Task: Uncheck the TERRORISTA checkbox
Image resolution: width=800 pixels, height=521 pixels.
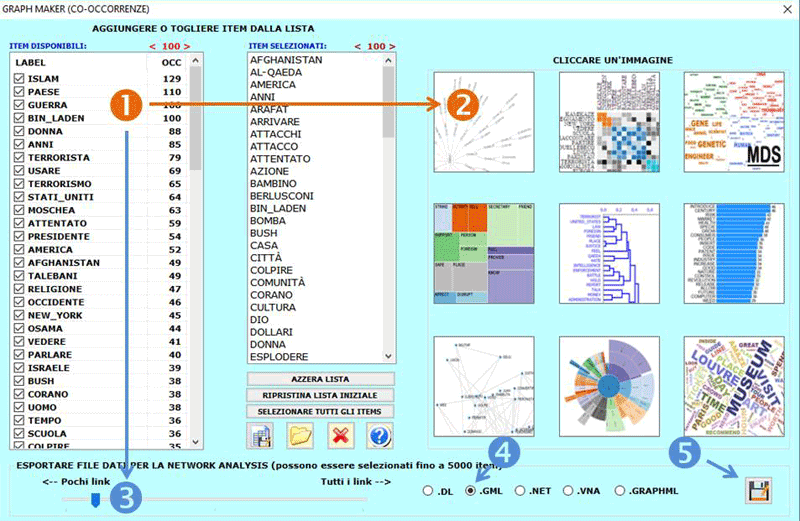Action: click(x=19, y=157)
